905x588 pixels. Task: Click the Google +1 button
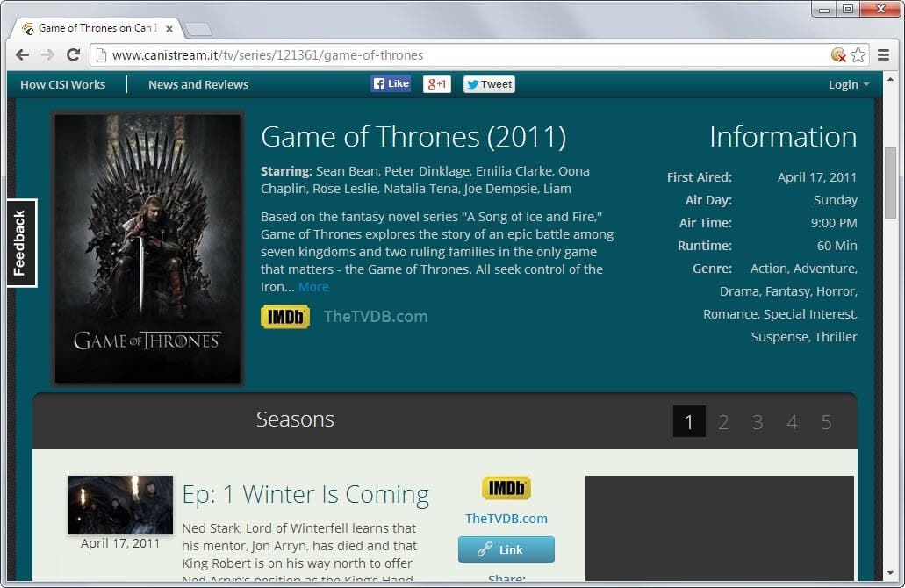pyautogui.click(x=437, y=84)
